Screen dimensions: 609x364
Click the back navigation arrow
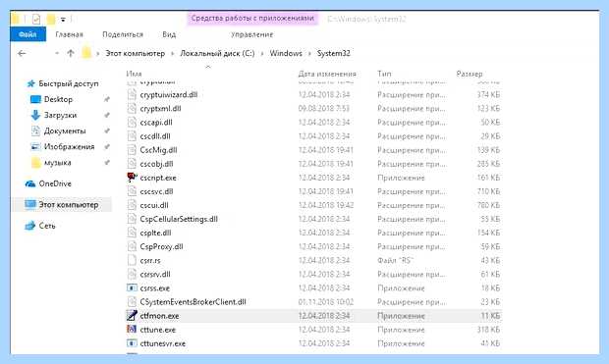tap(22, 54)
